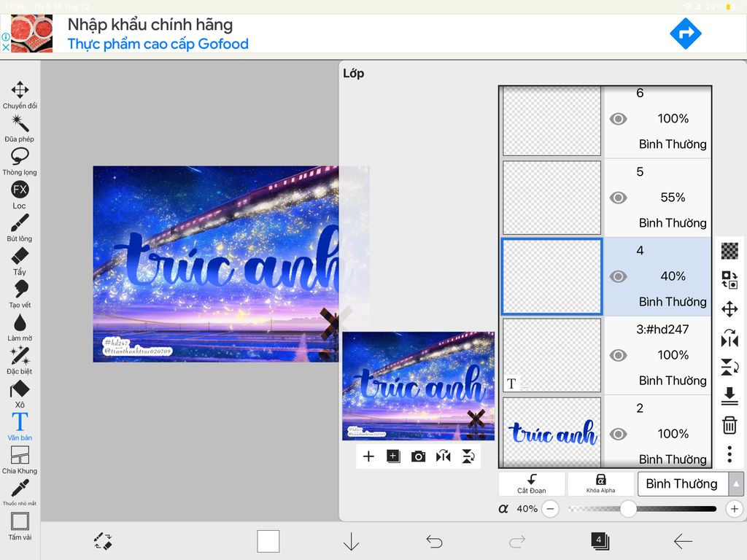This screenshot has width=747, height=560.
Task: Increase opacity with plus button
Action: click(x=734, y=508)
